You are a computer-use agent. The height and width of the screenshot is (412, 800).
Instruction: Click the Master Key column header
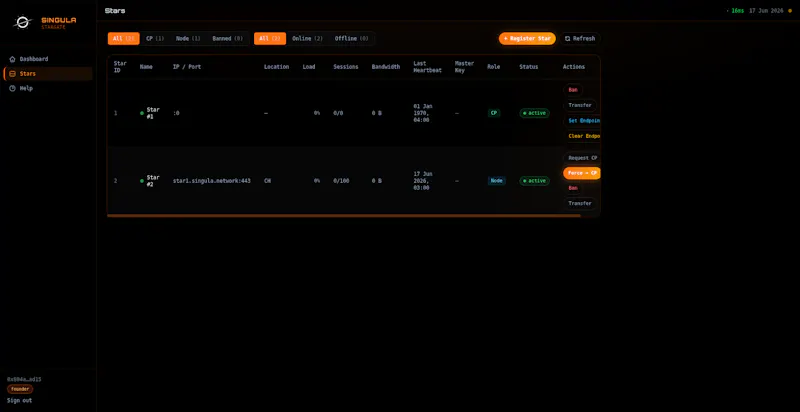coord(464,67)
